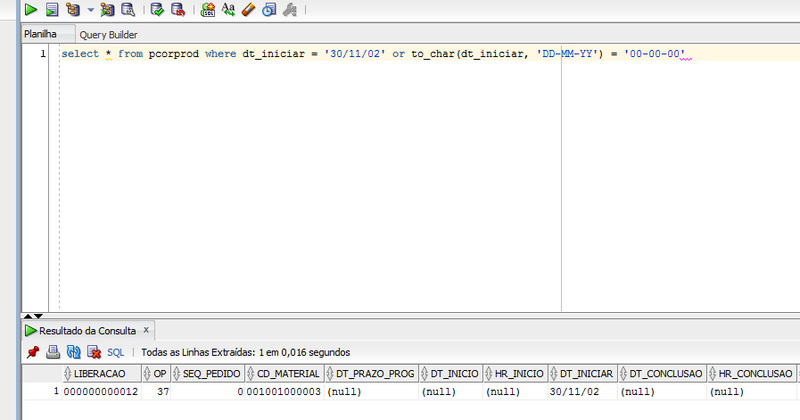Click the DT_INICIAR column header
The width and height of the screenshot is (800, 420).
pyautogui.click(x=583, y=374)
